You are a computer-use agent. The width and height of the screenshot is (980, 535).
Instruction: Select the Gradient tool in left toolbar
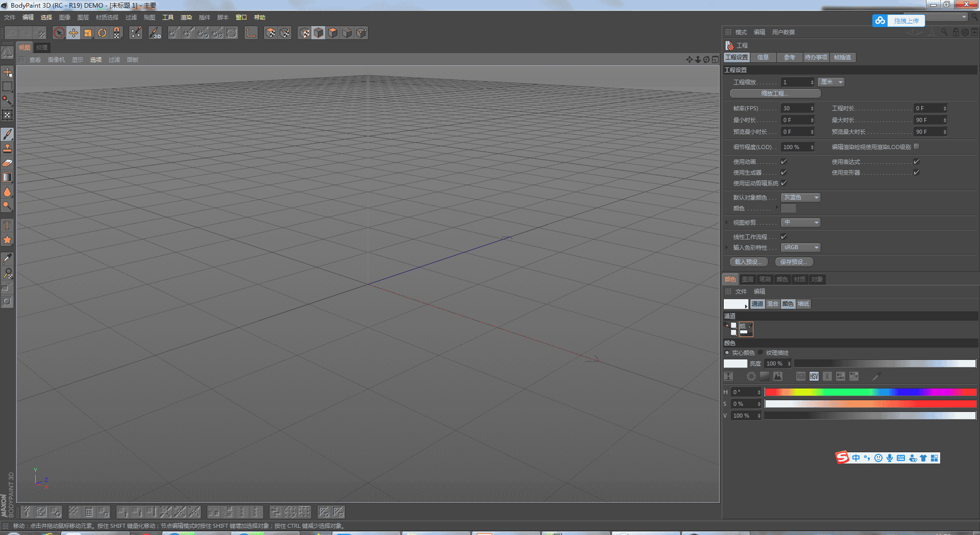tap(7, 177)
